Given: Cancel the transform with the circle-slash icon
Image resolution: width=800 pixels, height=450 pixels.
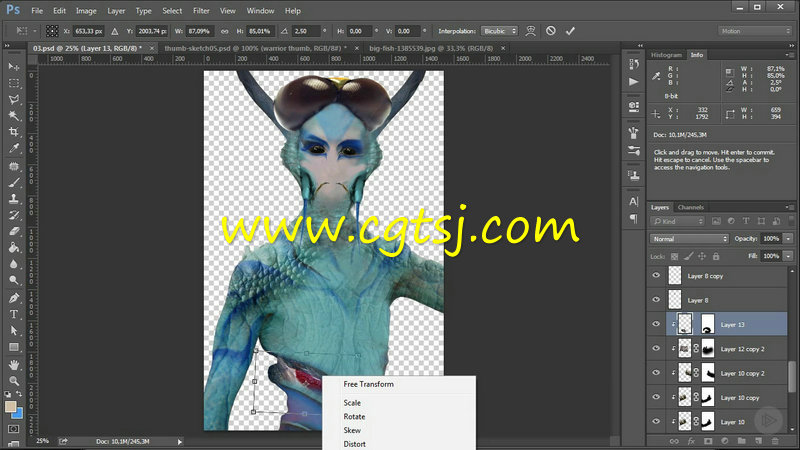Looking at the screenshot, I should coord(551,31).
